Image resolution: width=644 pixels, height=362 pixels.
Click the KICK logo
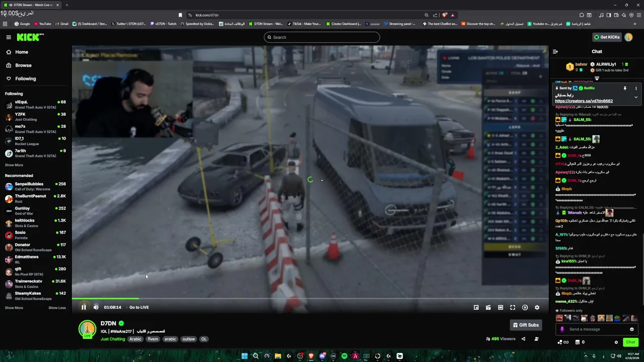click(x=30, y=37)
